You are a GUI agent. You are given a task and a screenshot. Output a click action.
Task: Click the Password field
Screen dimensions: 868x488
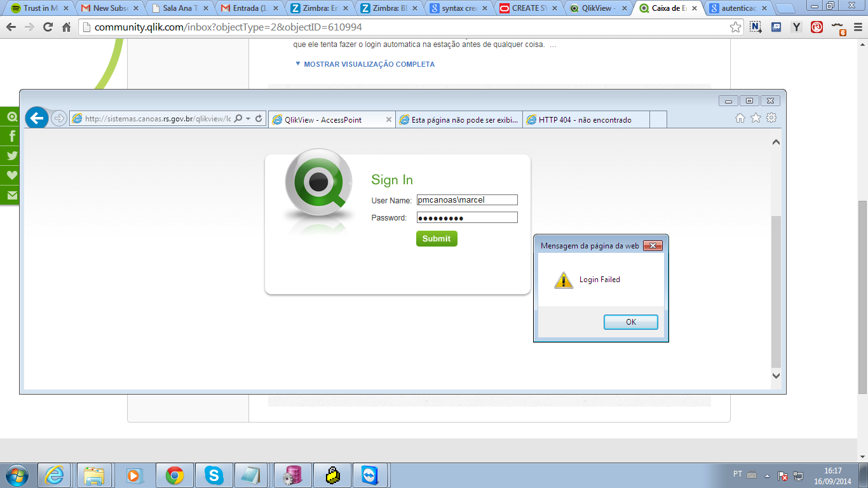click(x=467, y=217)
